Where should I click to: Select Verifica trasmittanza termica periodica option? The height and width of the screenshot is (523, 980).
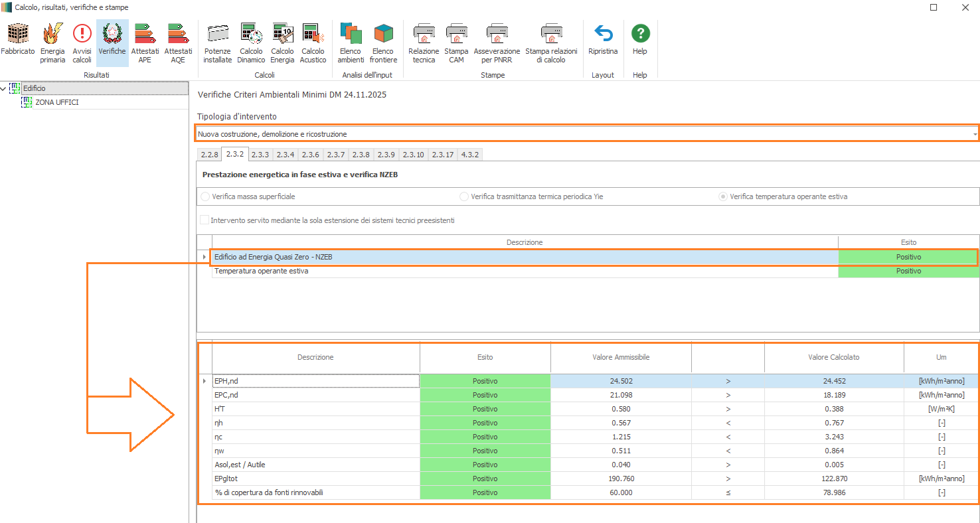coord(464,196)
